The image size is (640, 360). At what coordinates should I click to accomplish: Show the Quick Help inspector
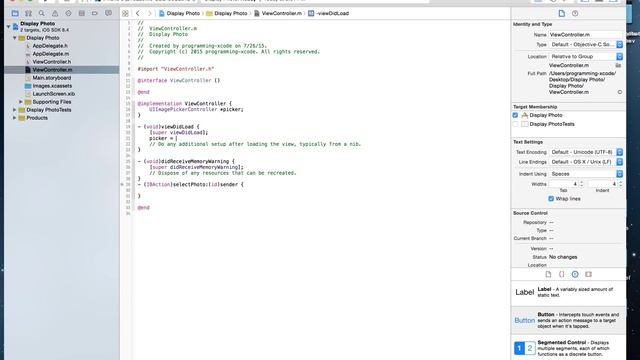tap(575, 13)
